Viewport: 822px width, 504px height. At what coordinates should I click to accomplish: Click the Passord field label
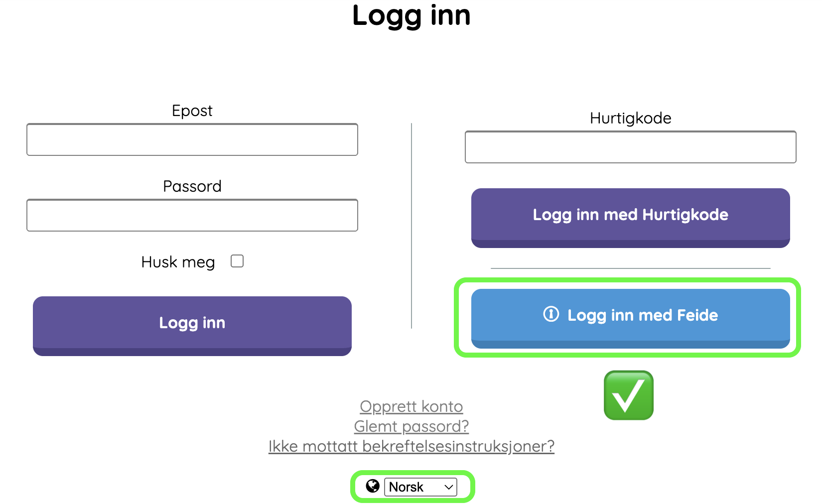(x=192, y=186)
